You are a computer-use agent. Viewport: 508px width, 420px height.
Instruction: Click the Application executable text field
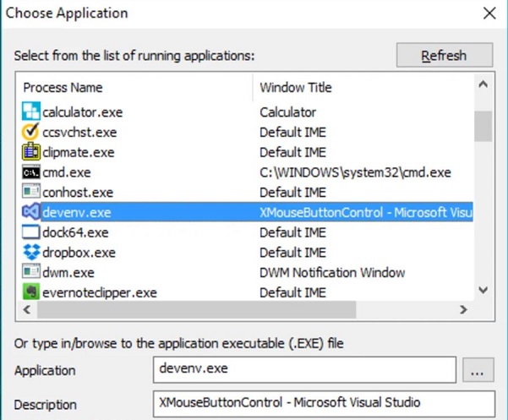point(304,369)
